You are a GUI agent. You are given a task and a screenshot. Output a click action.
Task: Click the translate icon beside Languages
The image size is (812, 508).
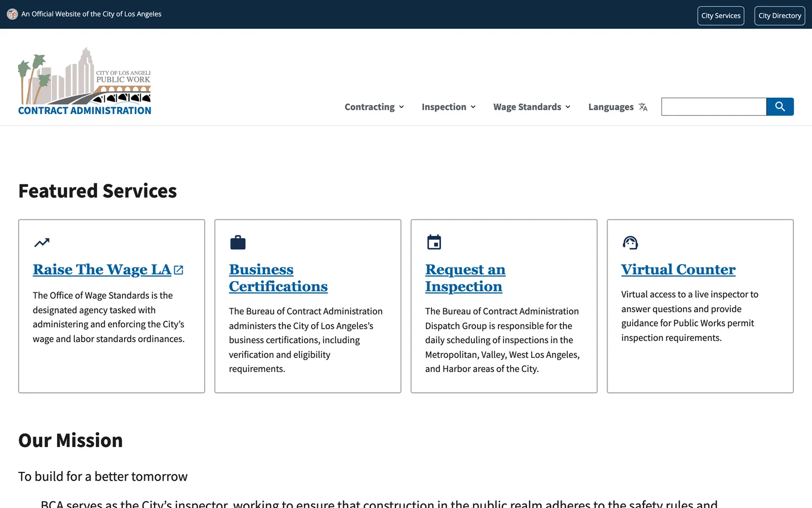643,107
